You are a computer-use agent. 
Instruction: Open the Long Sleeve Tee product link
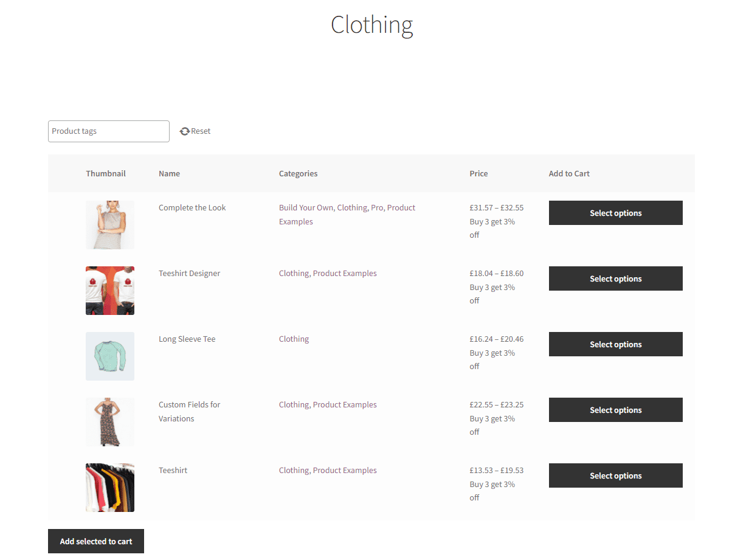(187, 339)
